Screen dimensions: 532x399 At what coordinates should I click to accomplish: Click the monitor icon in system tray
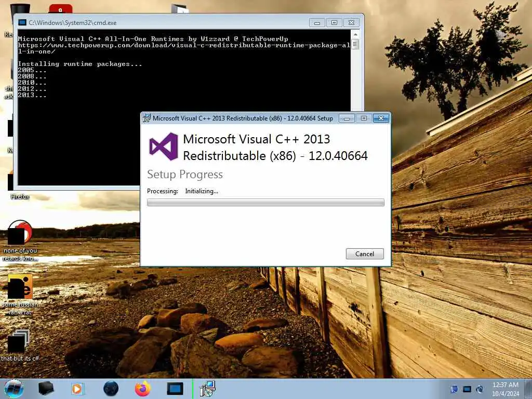[x=467, y=389]
